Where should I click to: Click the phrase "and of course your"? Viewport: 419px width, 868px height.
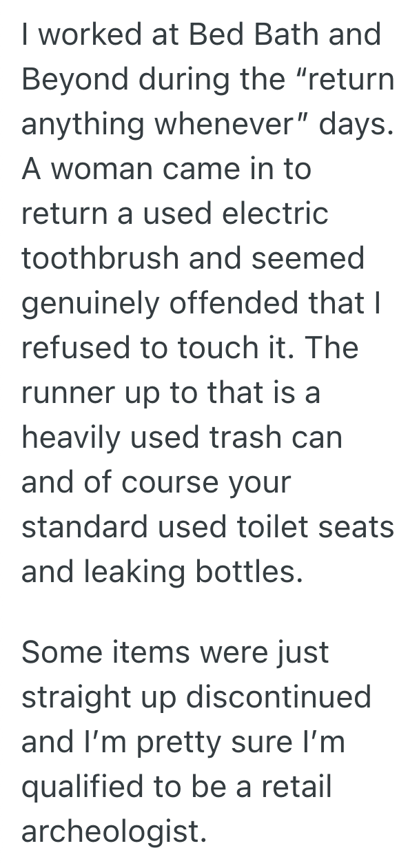pyautogui.click(x=156, y=482)
